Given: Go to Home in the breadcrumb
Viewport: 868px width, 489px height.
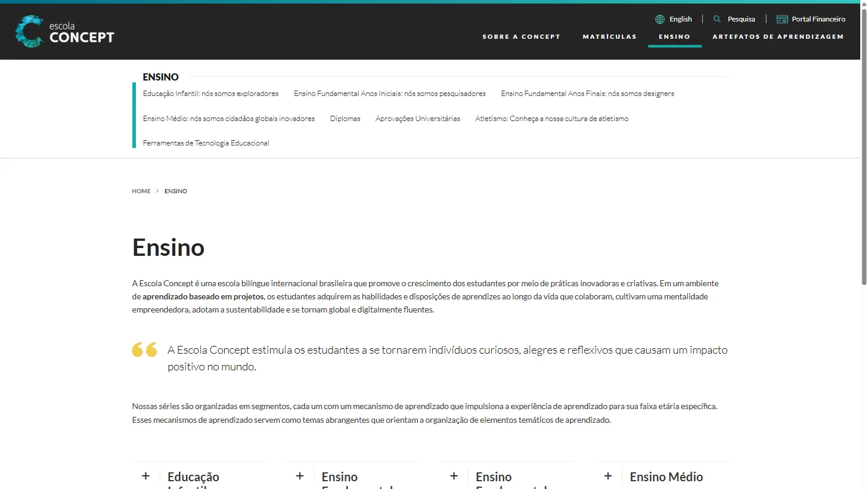Looking at the screenshot, I should tap(141, 191).
